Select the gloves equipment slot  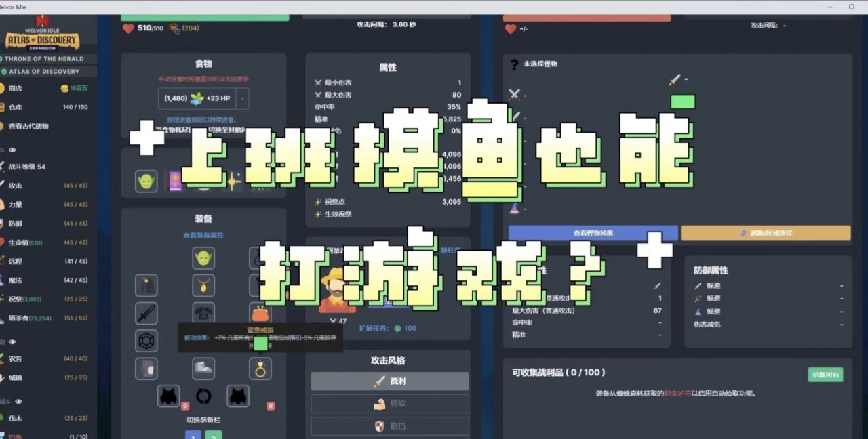point(146,369)
